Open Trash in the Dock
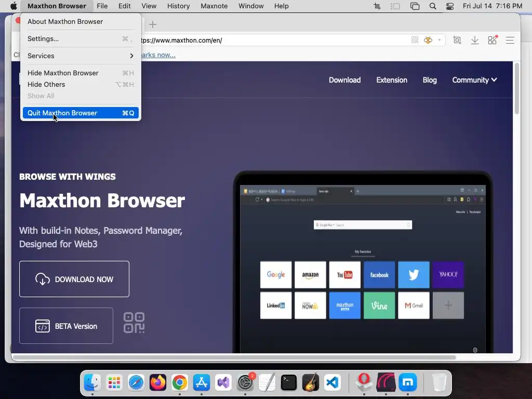The image size is (532, 399). [438, 383]
